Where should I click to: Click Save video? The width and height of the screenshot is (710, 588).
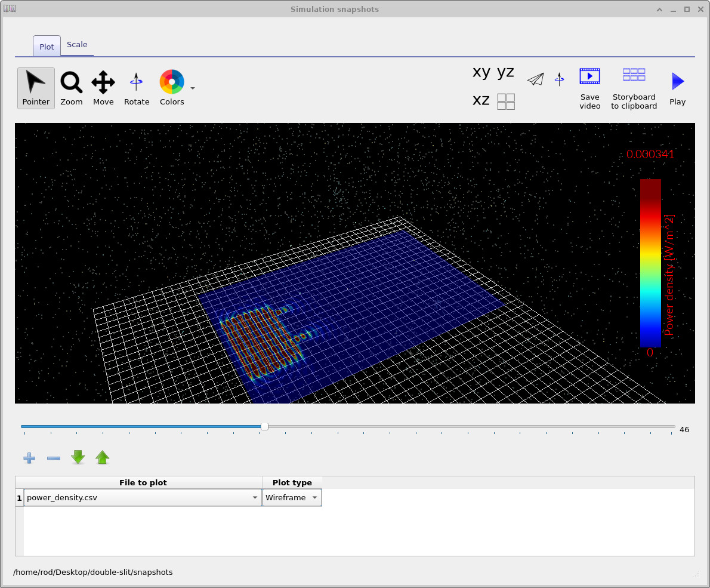589,88
